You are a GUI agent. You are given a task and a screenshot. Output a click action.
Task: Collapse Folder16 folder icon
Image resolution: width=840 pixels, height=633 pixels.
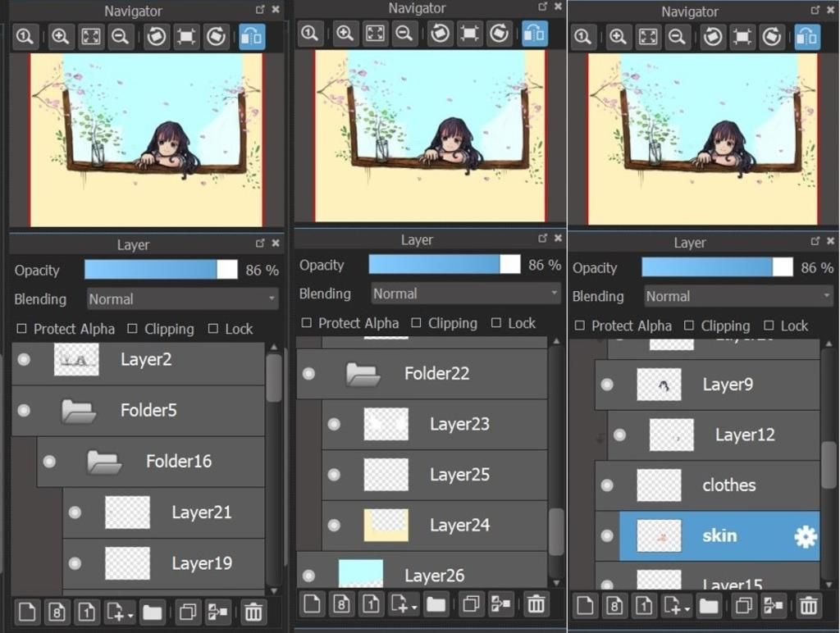tap(104, 462)
